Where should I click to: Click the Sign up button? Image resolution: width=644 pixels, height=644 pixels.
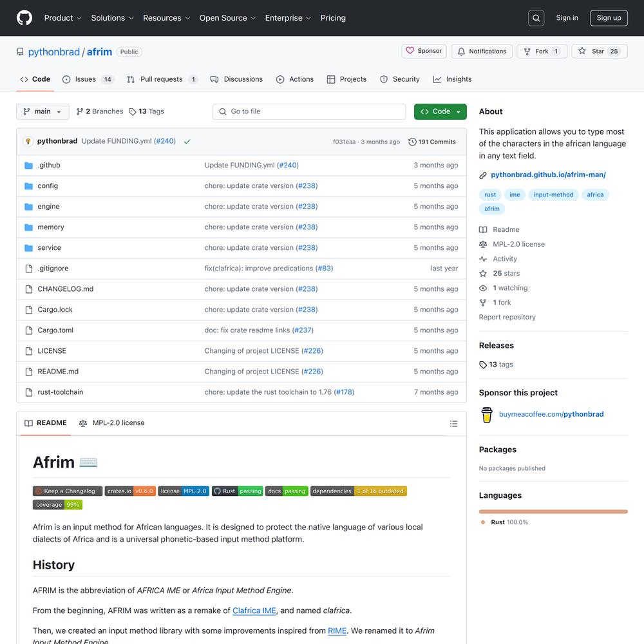[x=609, y=18]
